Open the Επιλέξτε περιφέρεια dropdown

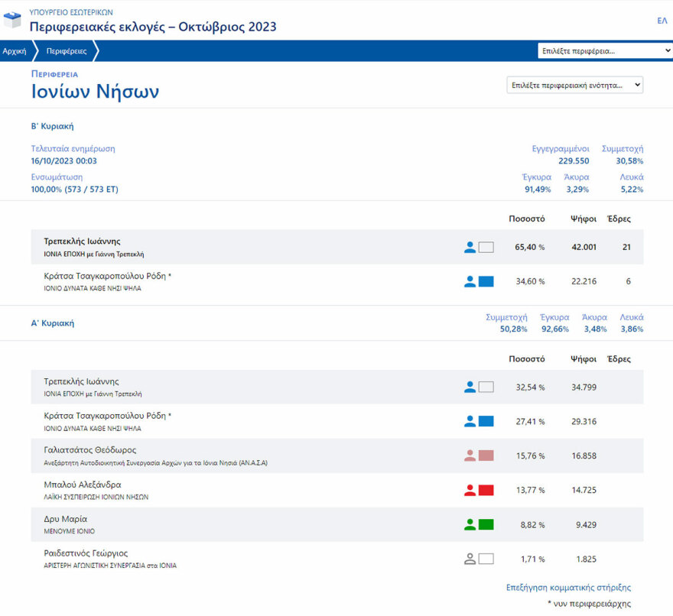tap(604, 51)
